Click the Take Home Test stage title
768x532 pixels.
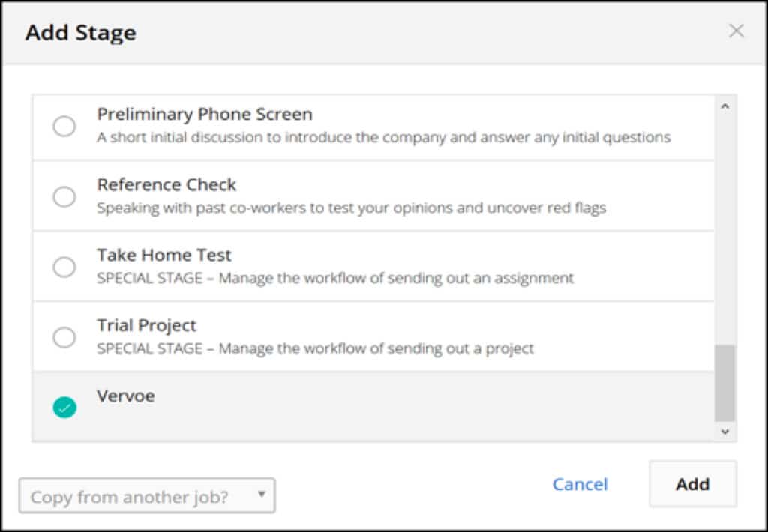[x=164, y=255]
